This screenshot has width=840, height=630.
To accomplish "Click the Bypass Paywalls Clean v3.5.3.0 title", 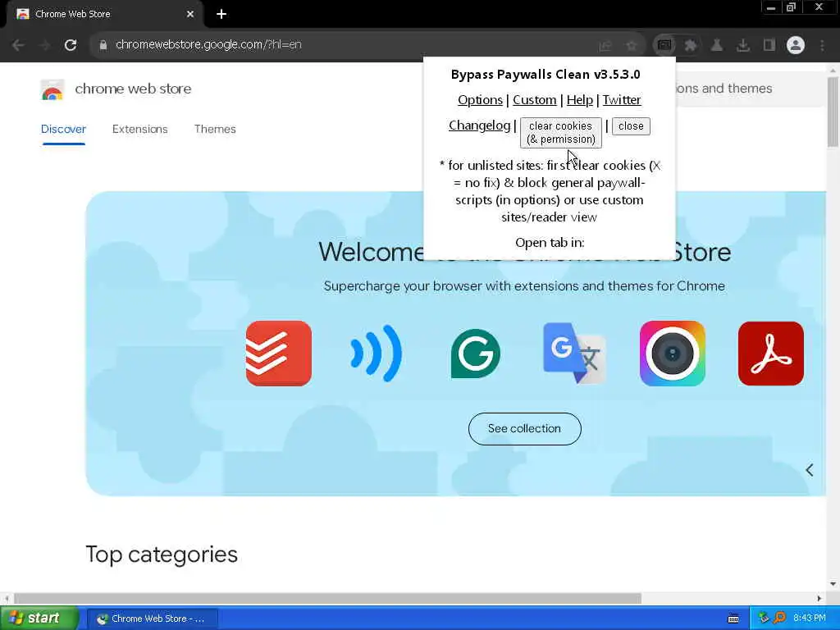I will tap(546, 75).
